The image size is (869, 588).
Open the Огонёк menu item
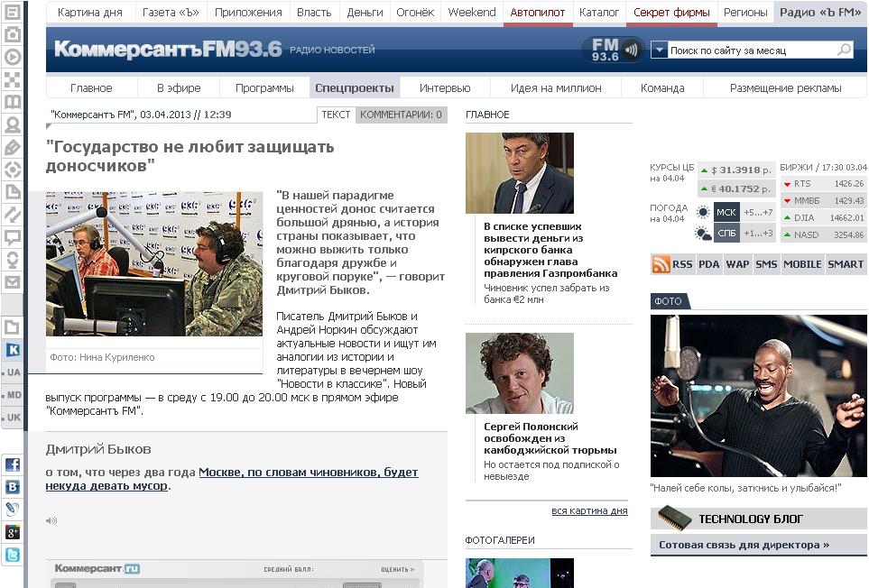point(415,13)
